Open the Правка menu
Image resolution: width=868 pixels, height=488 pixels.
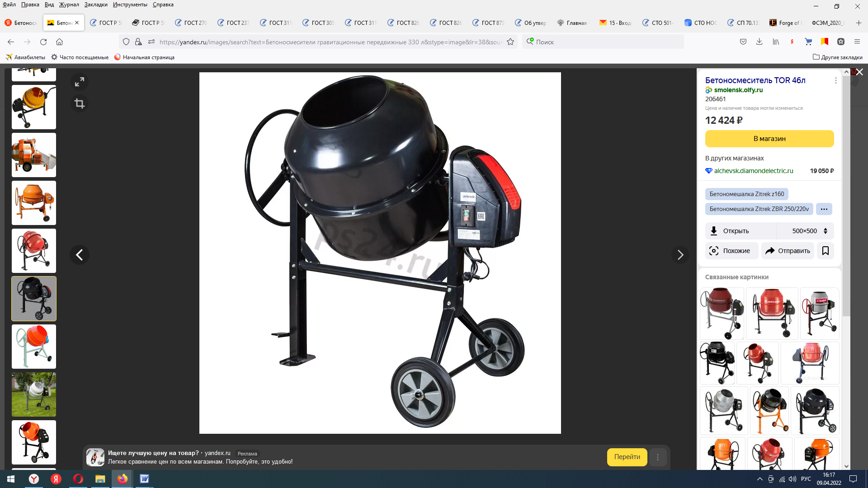pyautogui.click(x=30, y=5)
